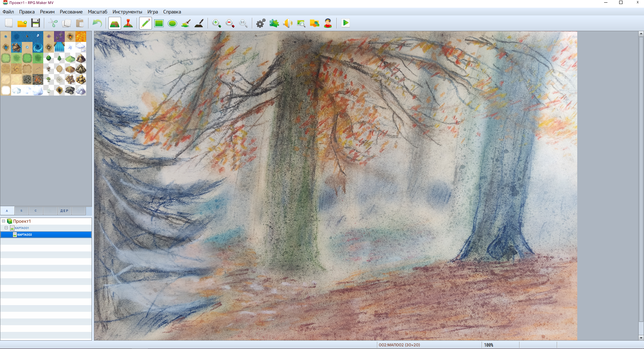Open the Sound Test speaker icon
The height and width of the screenshot is (349, 644).
click(288, 23)
